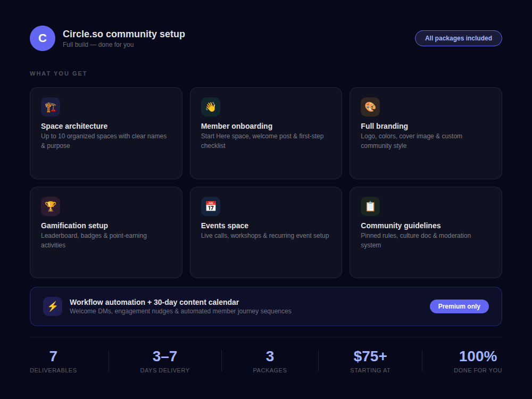This screenshot has height=399, width=532.
Task: Open the Member onboarding card title
Action: click(237, 126)
